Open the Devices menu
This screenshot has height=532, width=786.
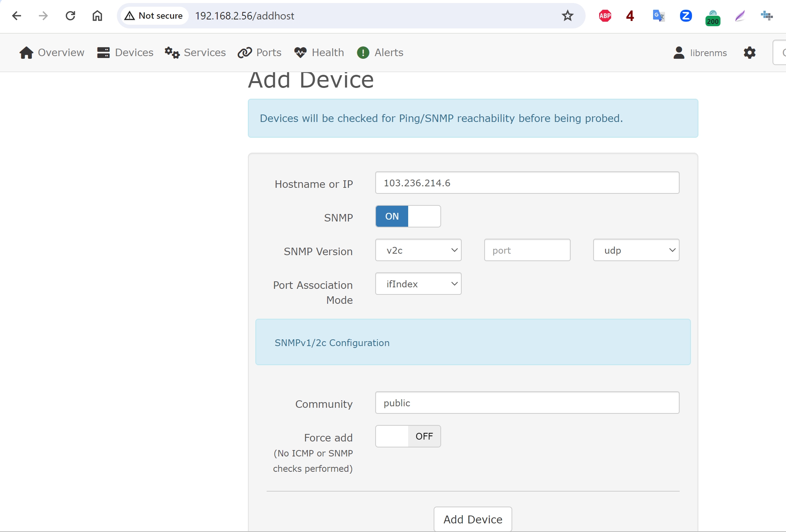(x=125, y=53)
